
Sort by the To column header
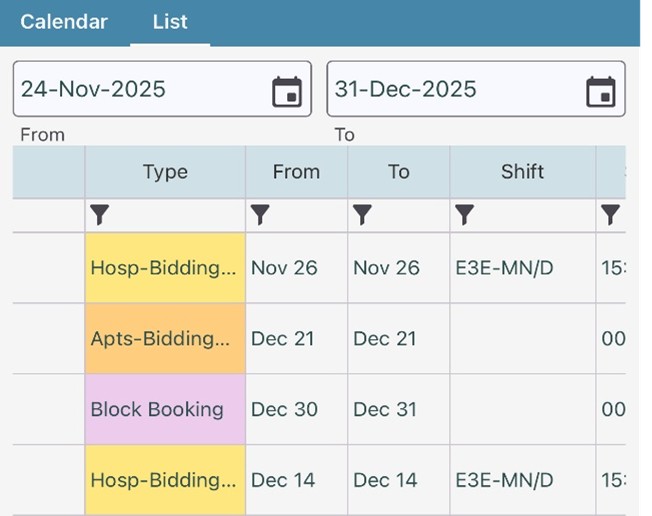[398, 172]
